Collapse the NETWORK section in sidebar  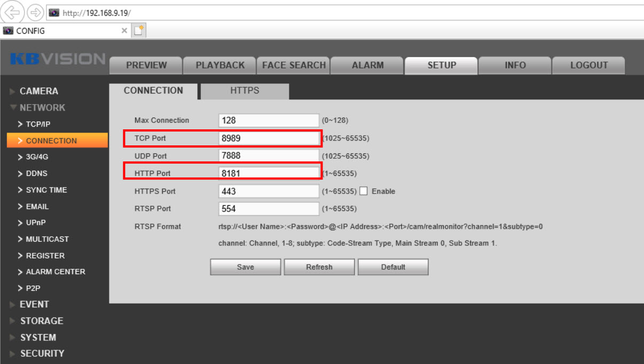tap(42, 107)
